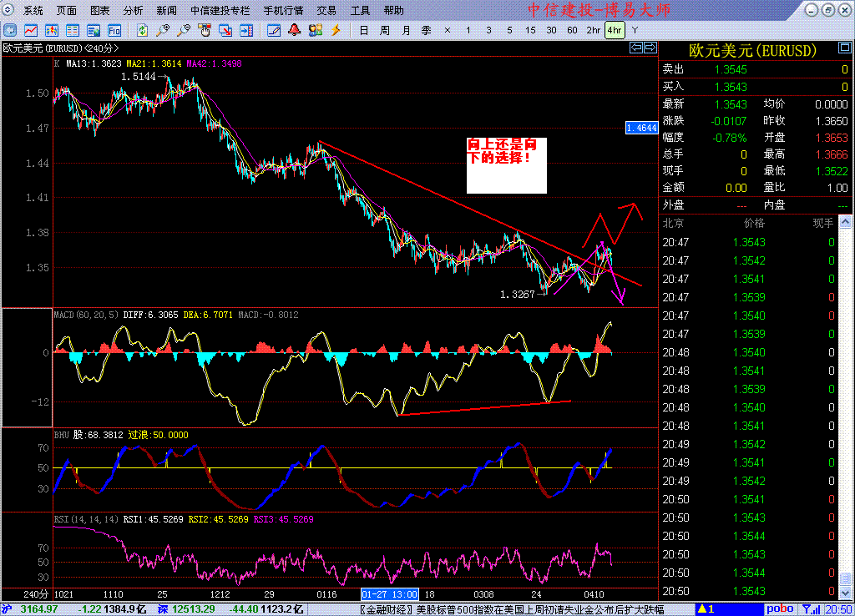This screenshot has width=855, height=616.
Task: Open the drawing pen tool icon
Action: click(274, 31)
